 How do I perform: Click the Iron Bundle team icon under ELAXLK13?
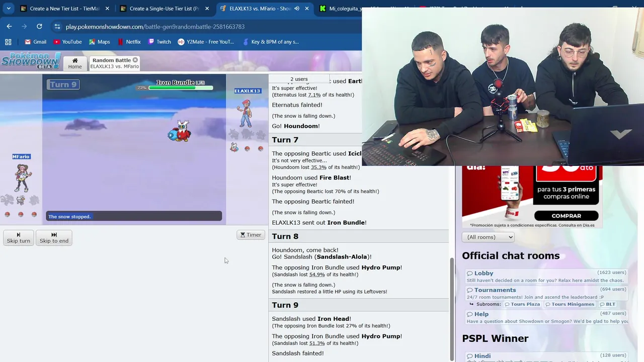pyautogui.click(x=234, y=147)
